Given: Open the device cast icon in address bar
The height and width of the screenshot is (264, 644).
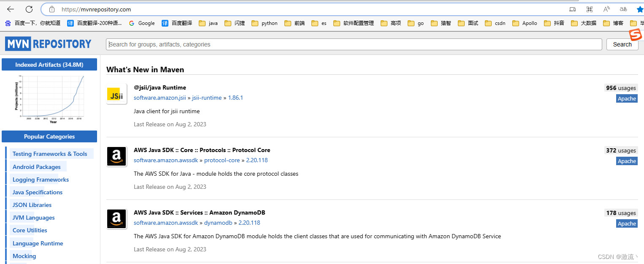Looking at the screenshot, I should [572, 9].
